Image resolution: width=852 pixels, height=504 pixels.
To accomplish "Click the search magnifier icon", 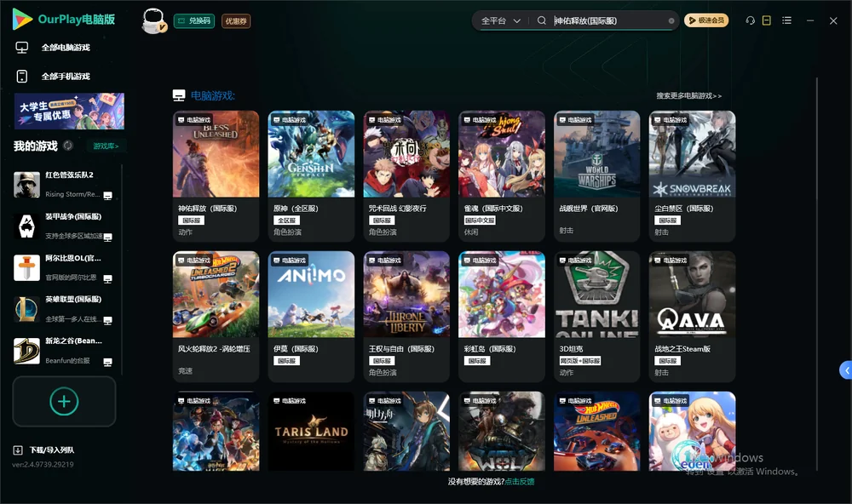I will pyautogui.click(x=541, y=20).
